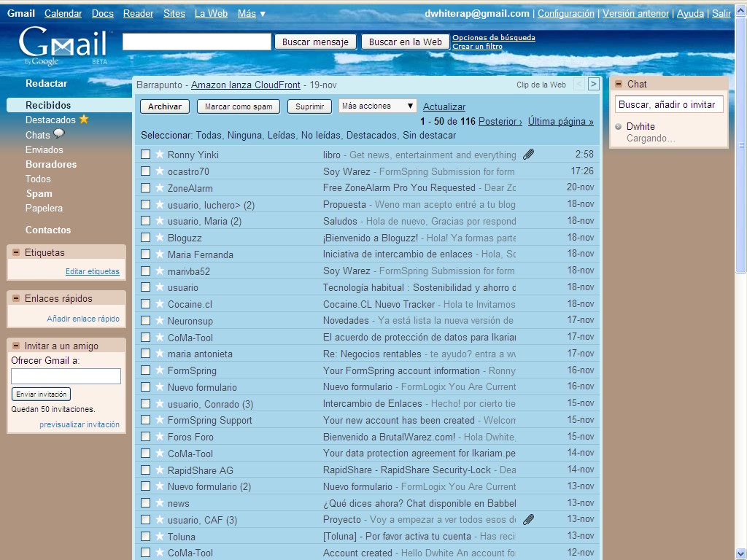
Task: Click the chat bubble beside Chats
Action: [x=58, y=134]
